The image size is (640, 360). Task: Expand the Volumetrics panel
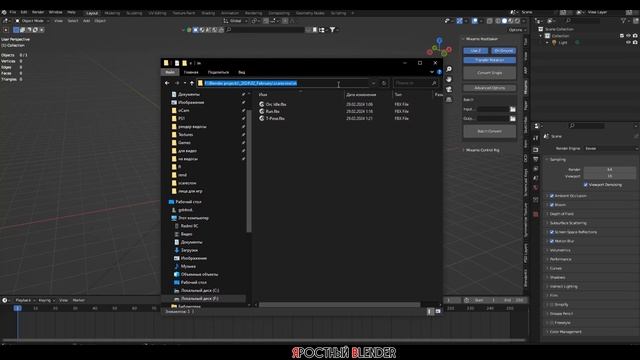click(x=560, y=250)
